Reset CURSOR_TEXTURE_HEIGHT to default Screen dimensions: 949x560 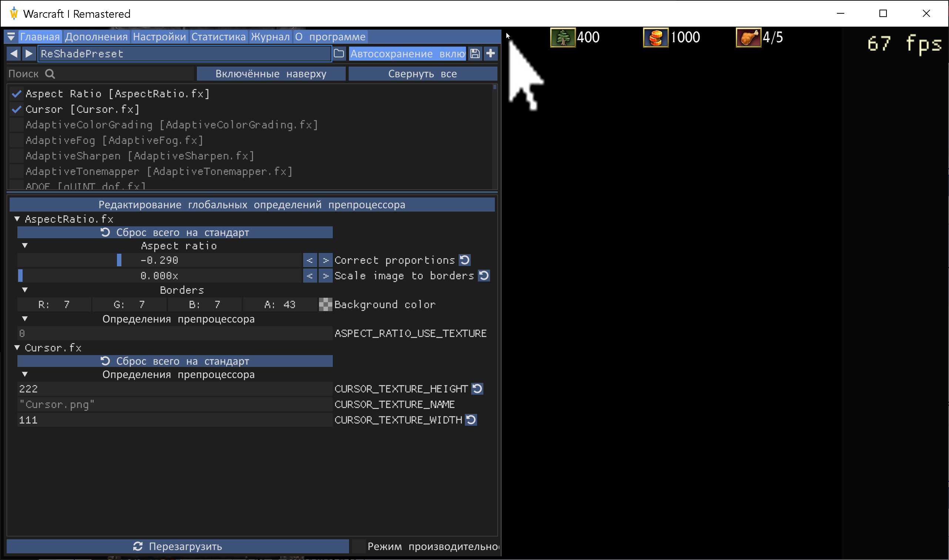point(477,389)
